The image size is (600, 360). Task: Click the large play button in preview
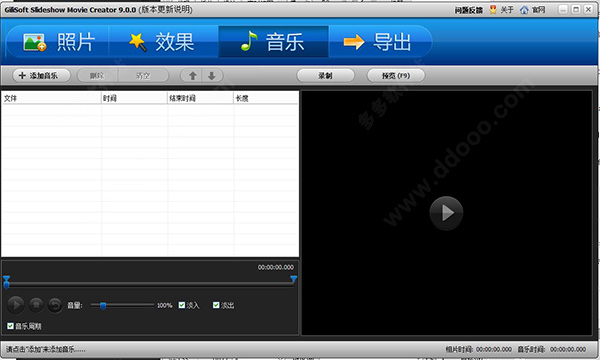pyautogui.click(x=446, y=213)
